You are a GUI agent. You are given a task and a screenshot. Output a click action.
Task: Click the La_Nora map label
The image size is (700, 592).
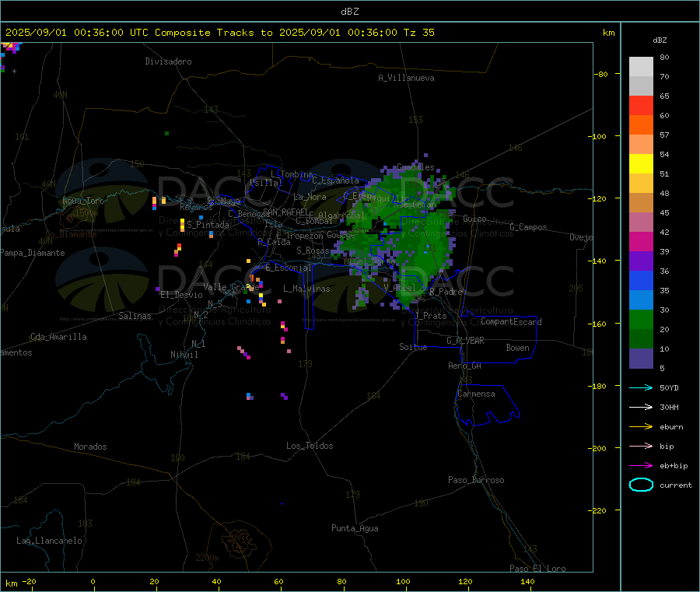click(310, 197)
